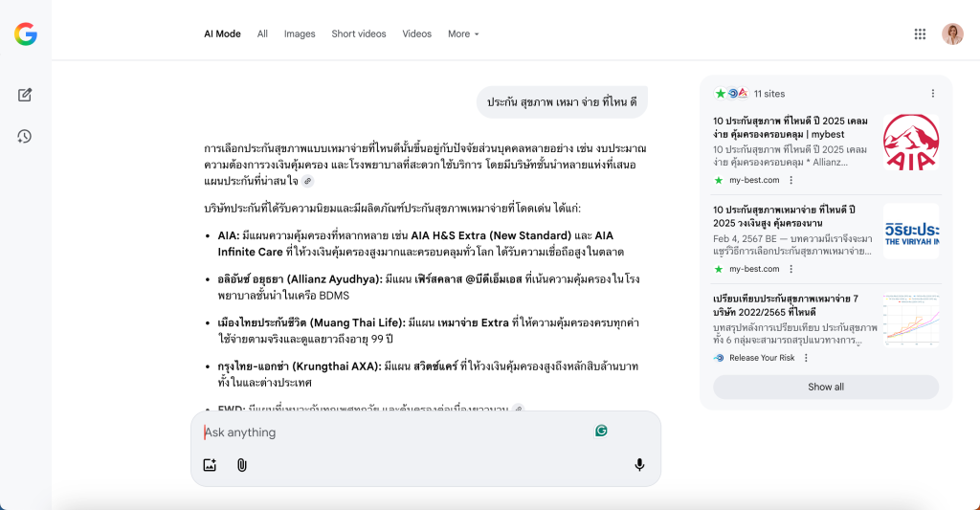Click the microphone voice input icon
This screenshot has width=980, height=510.
pos(639,465)
